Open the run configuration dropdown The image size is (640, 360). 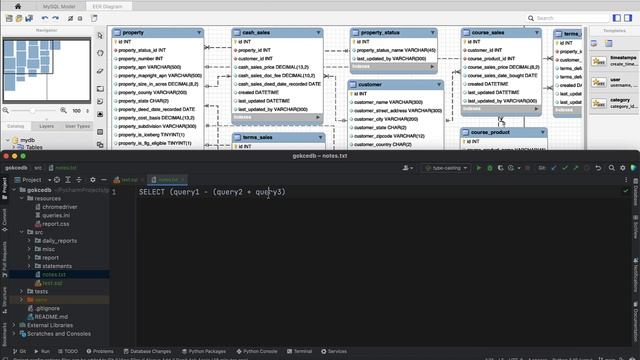446,168
